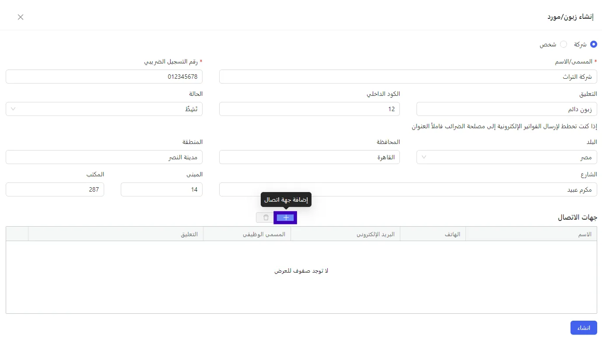The width and height of the screenshot is (602, 364).
Task: Click the trash icon to delete a contact
Action: 266,217
